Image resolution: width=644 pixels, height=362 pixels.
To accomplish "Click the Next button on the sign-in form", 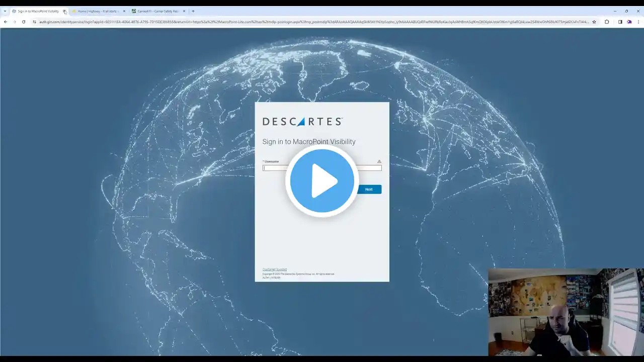I will (369, 189).
